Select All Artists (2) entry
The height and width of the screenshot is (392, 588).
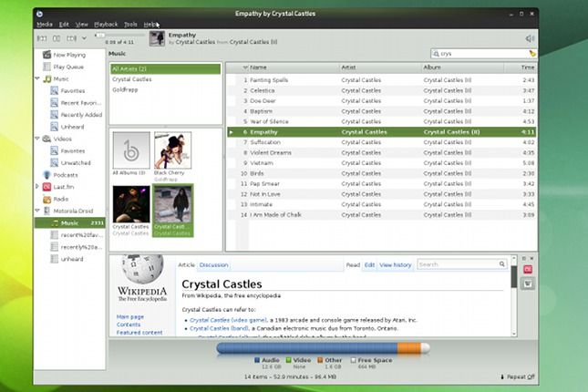pyautogui.click(x=165, y=68)
